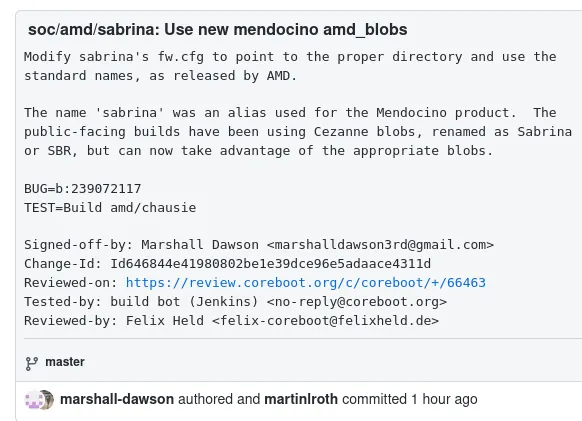Click the felix-coreboot@felixheld.de email text

[326, 321]
